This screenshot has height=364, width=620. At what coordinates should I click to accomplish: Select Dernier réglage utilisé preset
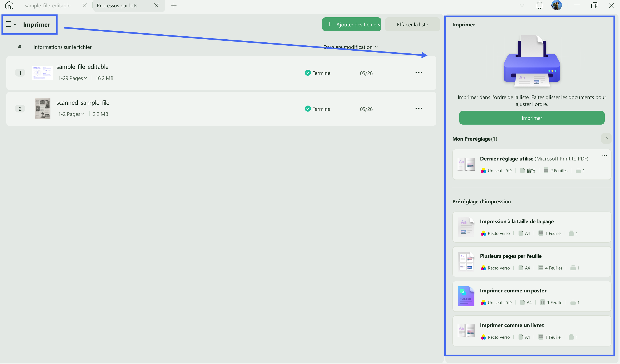532,165
